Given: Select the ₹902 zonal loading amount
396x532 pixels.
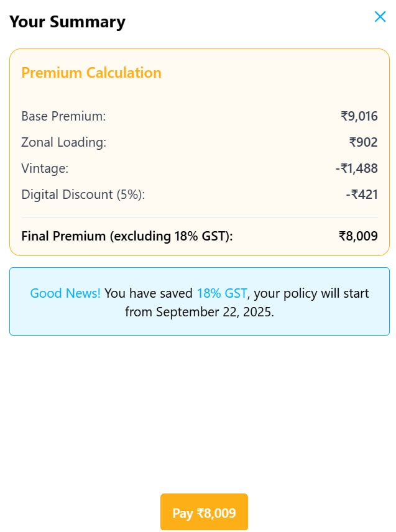Looking at the screenshot, I should point(363,142).
